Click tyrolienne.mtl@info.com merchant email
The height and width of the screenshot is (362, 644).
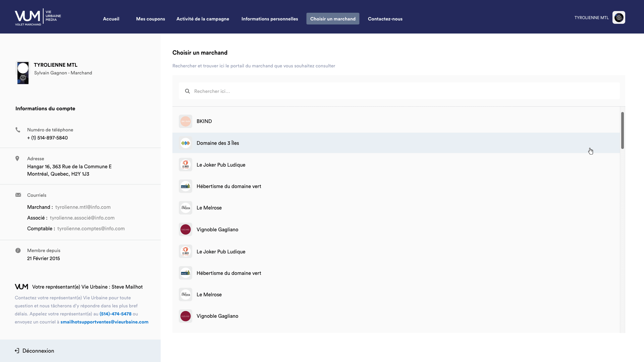click(83, 207)
